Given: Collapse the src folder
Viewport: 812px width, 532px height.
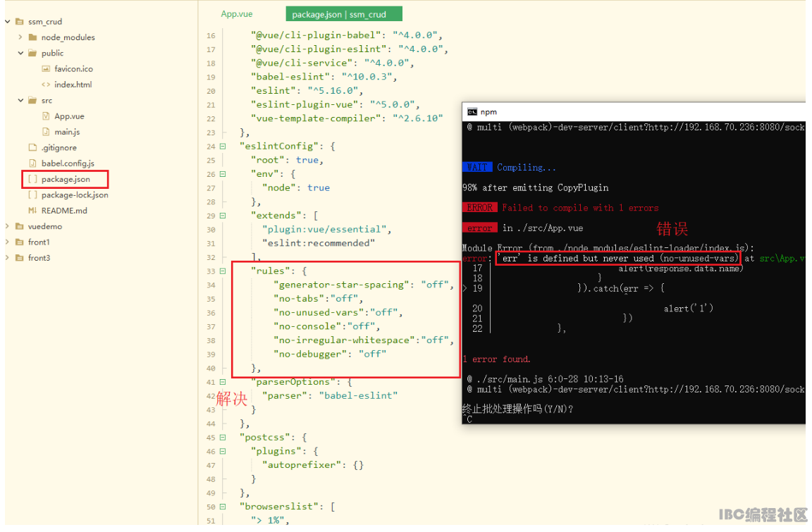Looking at the screenshot, I should pos(20,100).
